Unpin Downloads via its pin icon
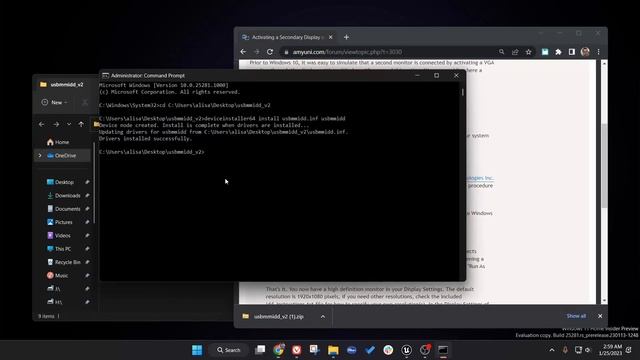Viewport: 640px width, 360px height. click(x=87, y=196)
